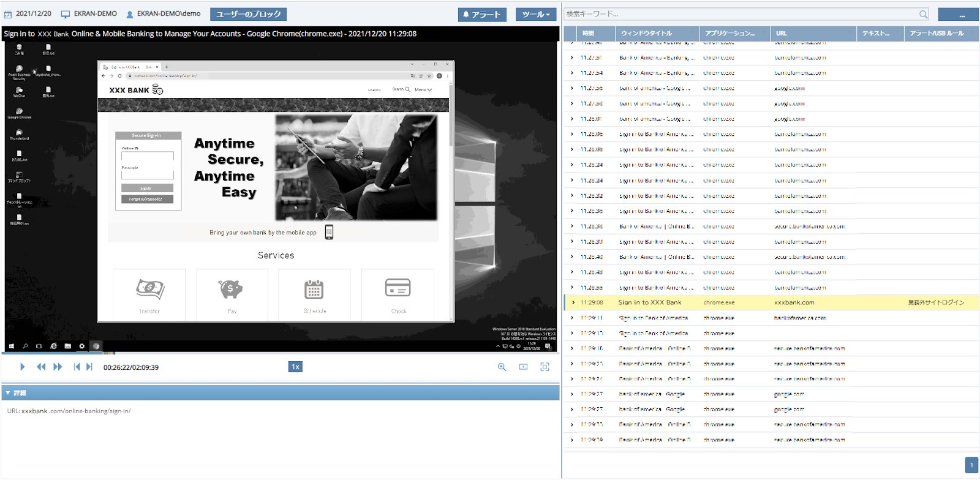
Task: Sort by the URL column header
Action: [813, 34]
